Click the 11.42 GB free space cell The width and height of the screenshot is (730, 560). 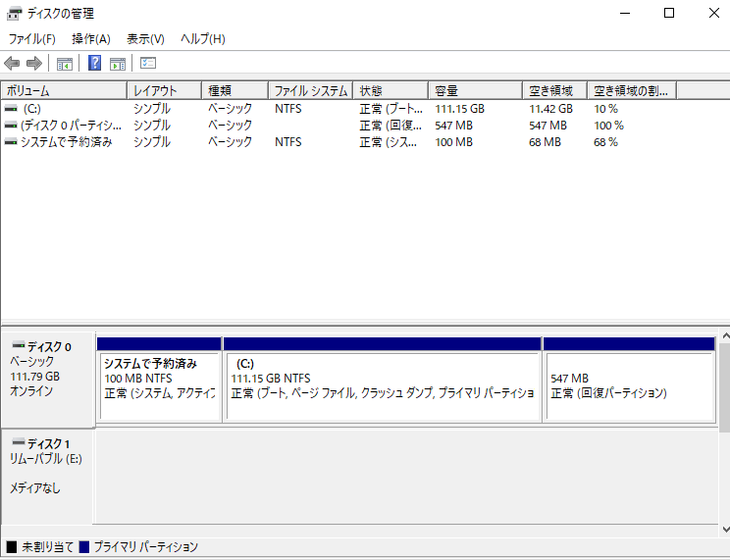pyautogui.click(x=550, y=109)
